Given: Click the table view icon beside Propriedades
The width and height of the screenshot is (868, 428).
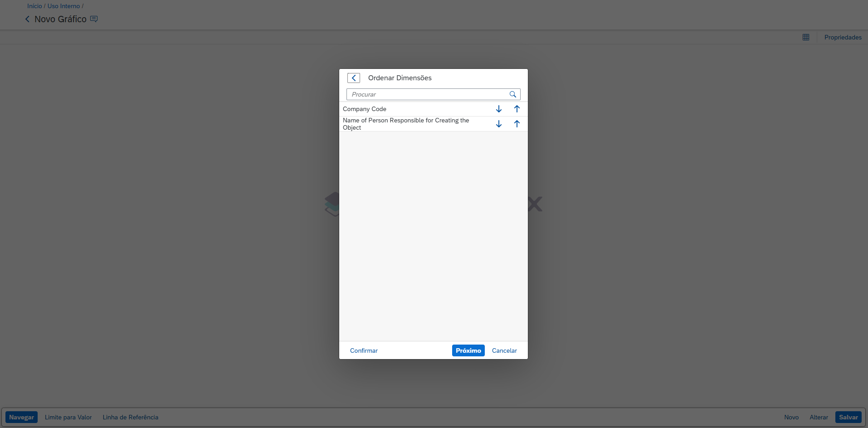Looking at the screenshot, I should point(805,37).
